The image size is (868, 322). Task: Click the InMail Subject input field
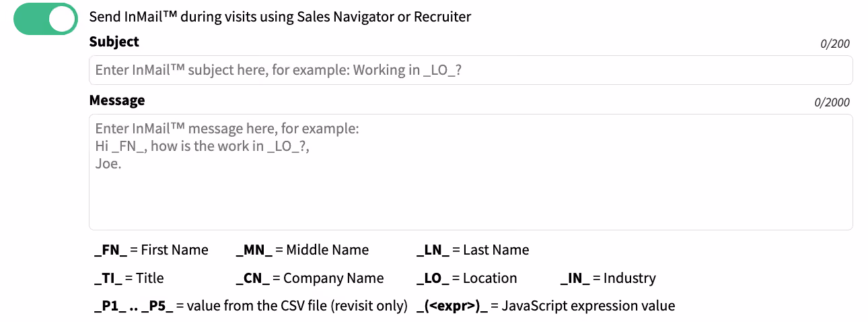click(470, 70)
